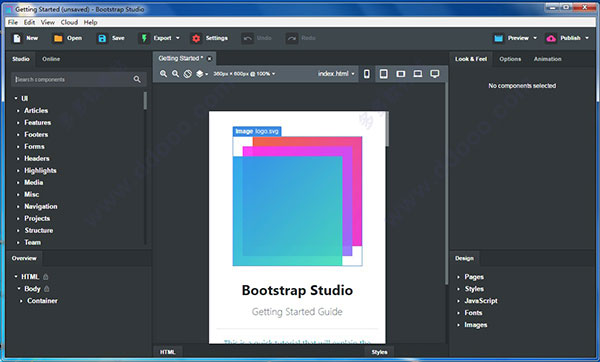600x362 pixels.
Task: Open the Styles bottom panel
Action: [379, 352]
